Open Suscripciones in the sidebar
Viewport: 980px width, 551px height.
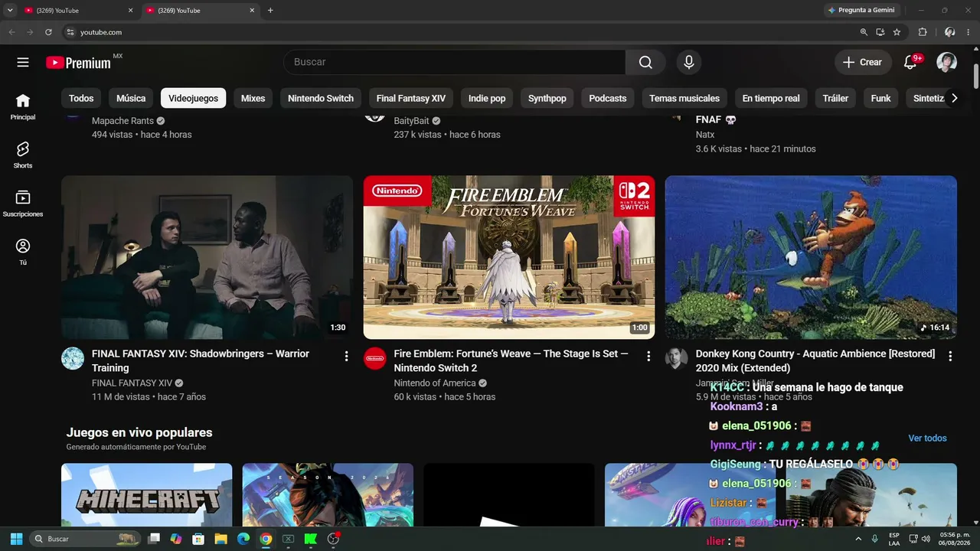tap(23, 203)
